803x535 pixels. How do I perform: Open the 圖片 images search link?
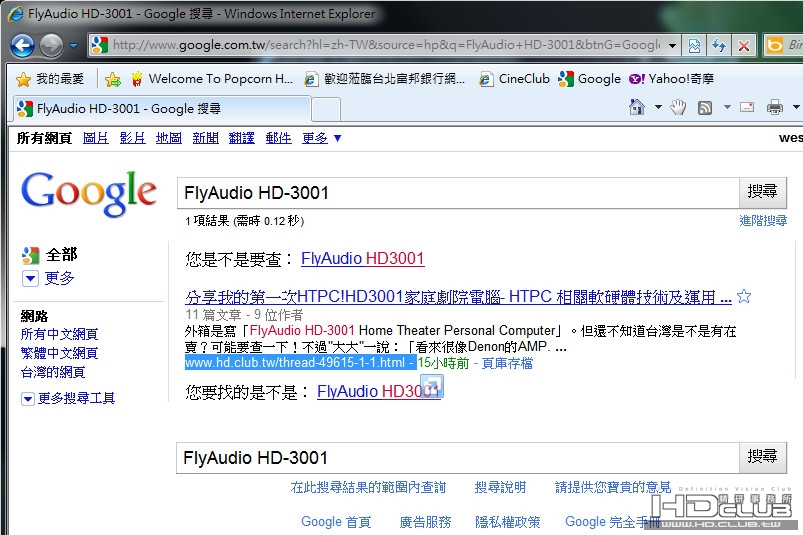coord(96,138)
